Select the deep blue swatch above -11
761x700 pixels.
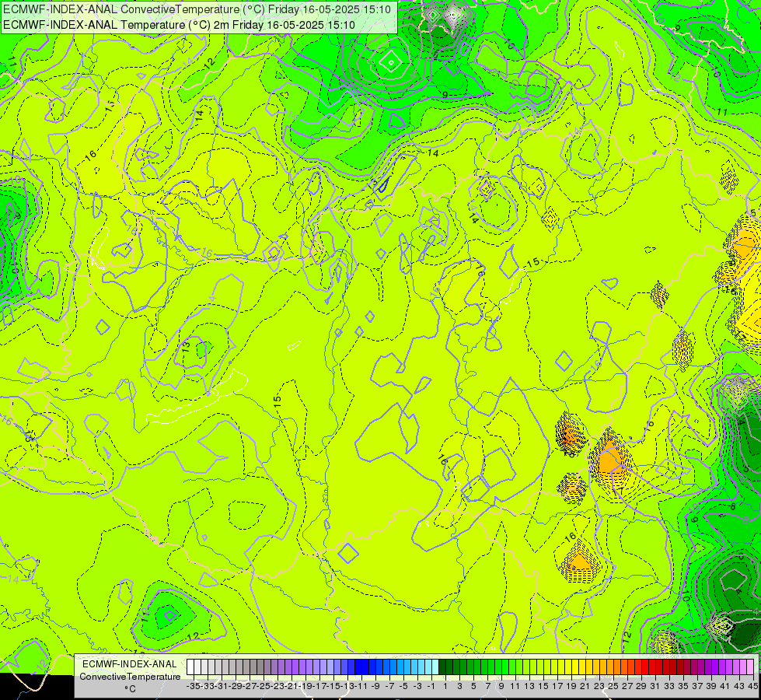[365, 667]
